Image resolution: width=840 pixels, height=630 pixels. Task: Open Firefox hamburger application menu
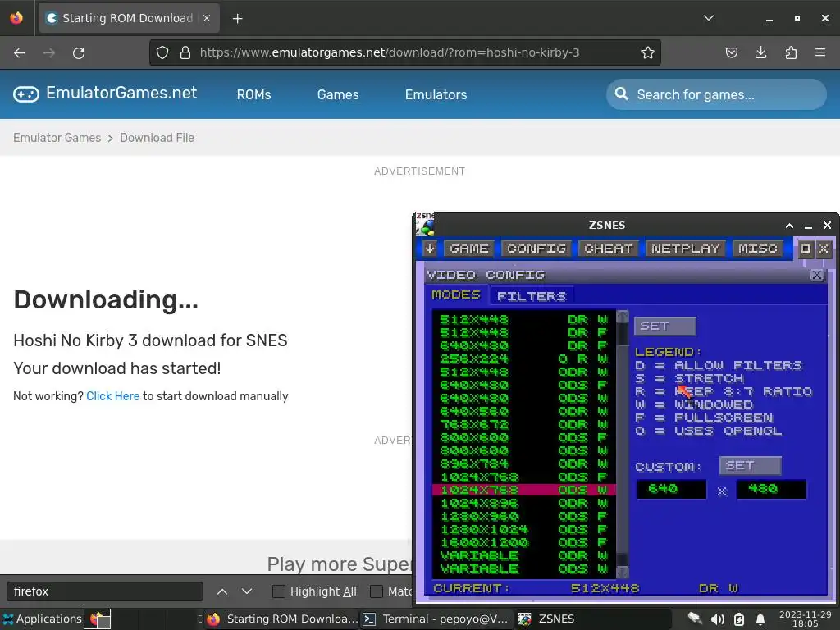pos(820,52)
